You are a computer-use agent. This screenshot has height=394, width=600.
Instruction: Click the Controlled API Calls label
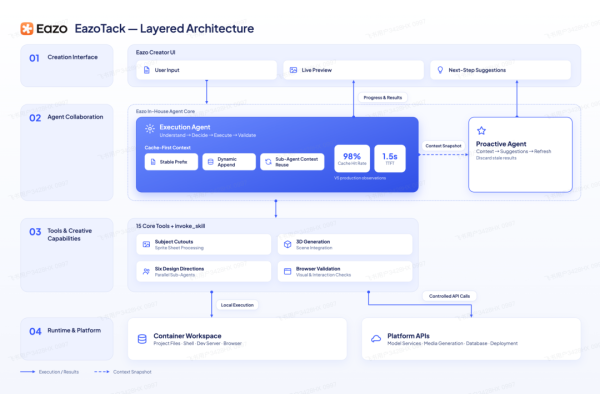pos(449,296)
